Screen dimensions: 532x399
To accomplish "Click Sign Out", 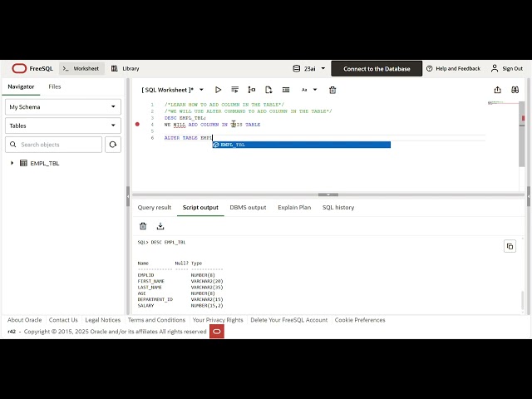I will 507,68.
